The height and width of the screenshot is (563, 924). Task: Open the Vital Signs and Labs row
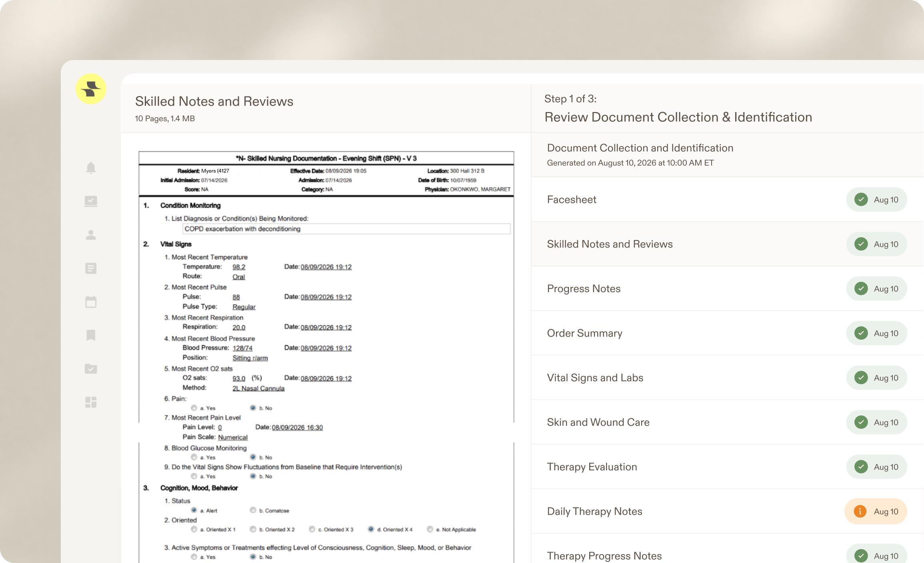727,378
